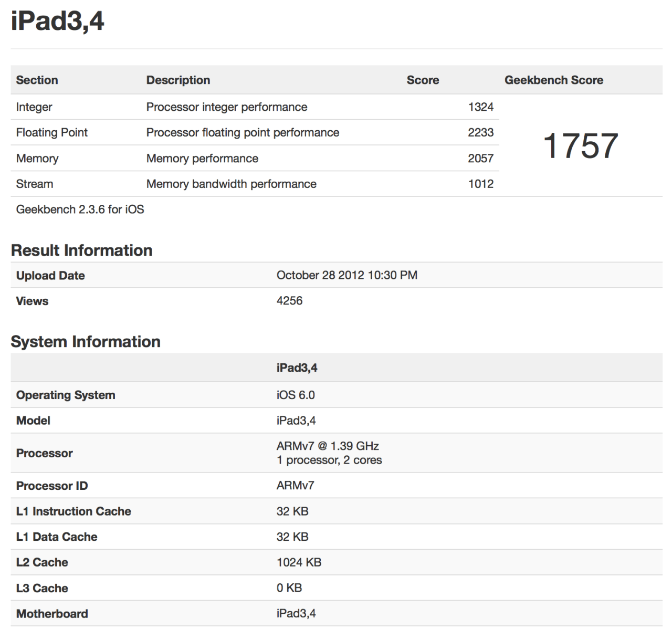672x629 pixels.
Task: Click Geekbench 2.3.6 for iOS text
Action: [x=80, y=209]
